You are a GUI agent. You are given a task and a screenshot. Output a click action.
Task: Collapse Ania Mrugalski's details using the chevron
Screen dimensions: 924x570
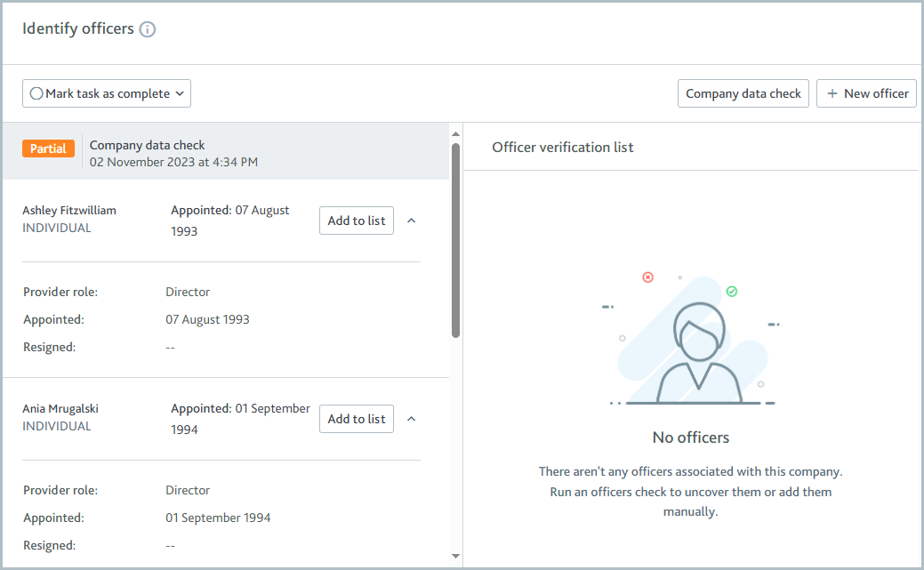pos(411,417)
